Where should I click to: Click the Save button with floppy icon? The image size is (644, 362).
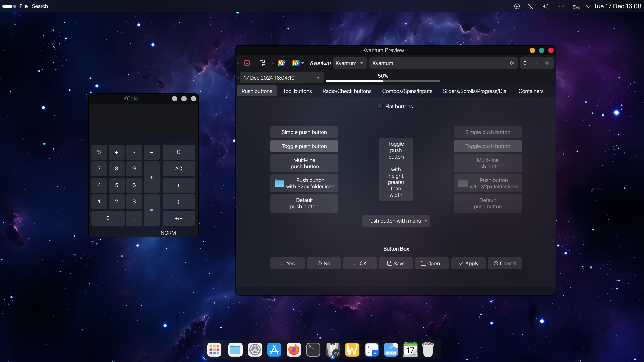point(396,263)
